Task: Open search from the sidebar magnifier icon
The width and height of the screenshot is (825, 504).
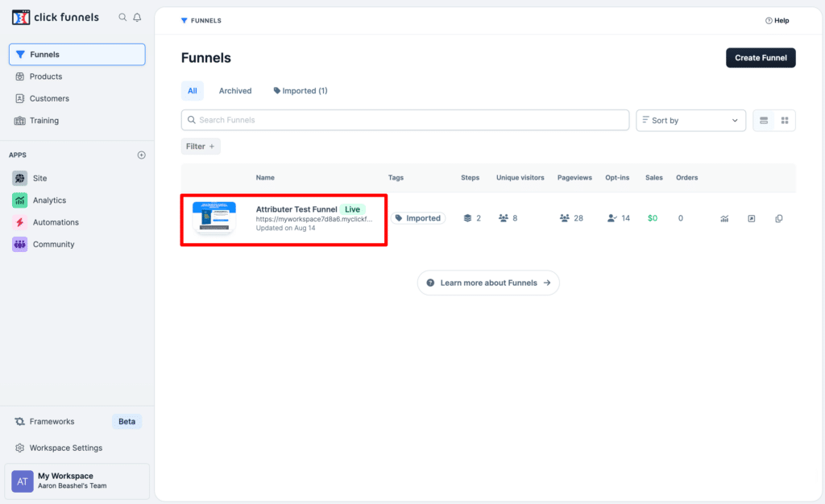Action: point(122,18)
